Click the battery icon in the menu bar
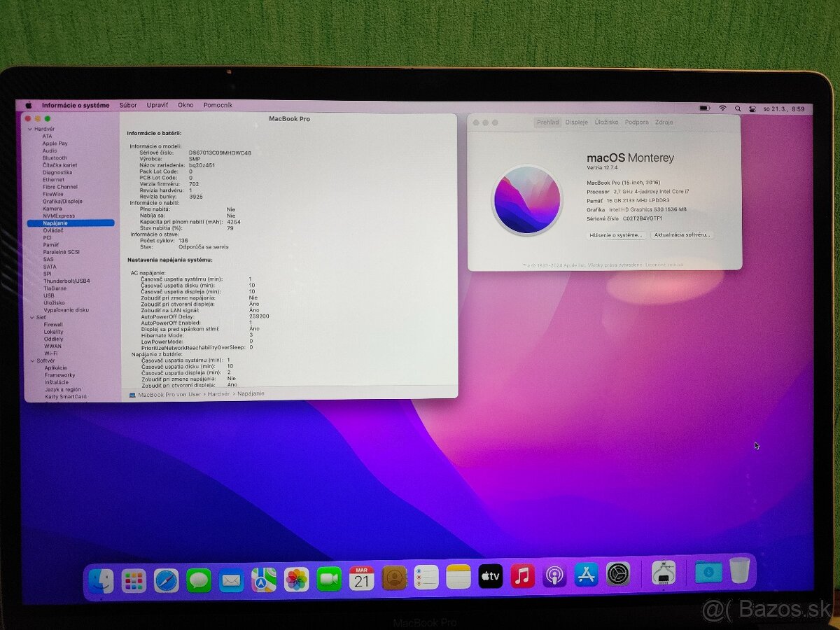This screenshot has width=840, height=630. 703,108
